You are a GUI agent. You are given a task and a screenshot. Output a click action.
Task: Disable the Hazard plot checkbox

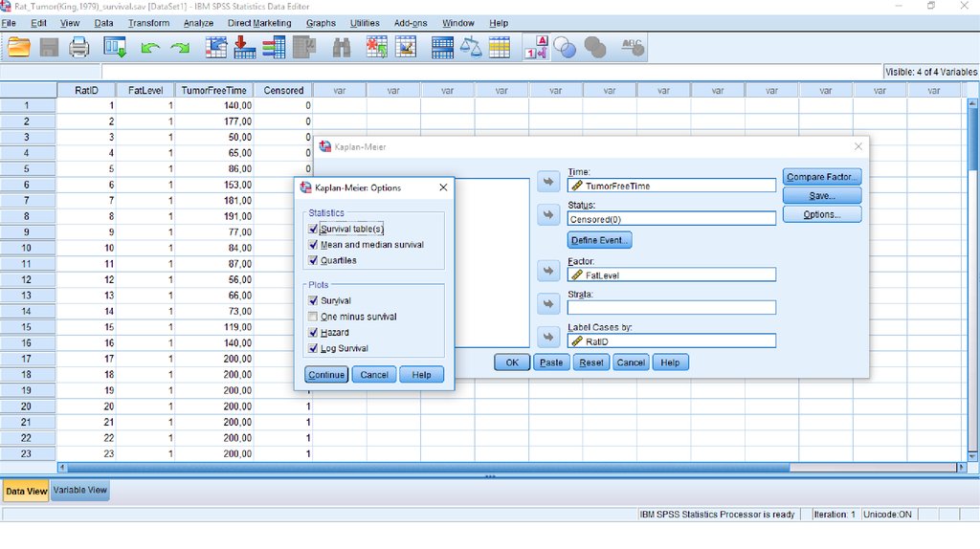pyautogui.click(x=313, y=333)
